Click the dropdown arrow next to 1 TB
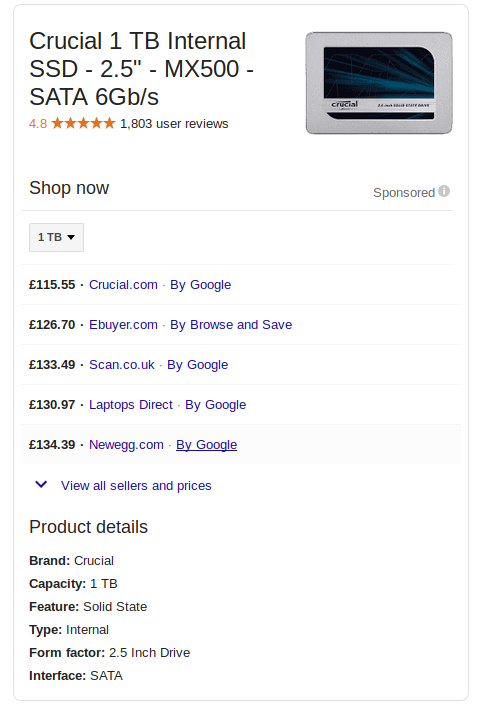479x708 pixels. pos(71,238)
